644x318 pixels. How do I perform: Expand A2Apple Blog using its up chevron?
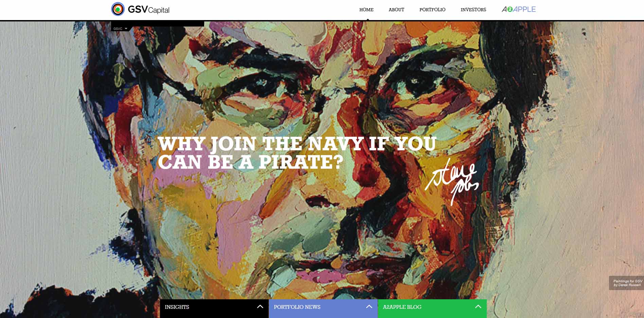[x=478, y=306]
